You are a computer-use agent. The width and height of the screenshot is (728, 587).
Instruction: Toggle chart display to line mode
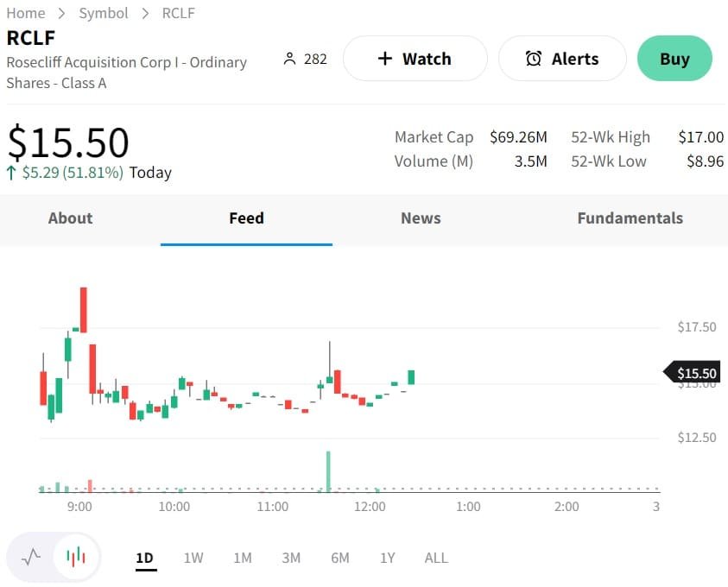coord(33,557)
